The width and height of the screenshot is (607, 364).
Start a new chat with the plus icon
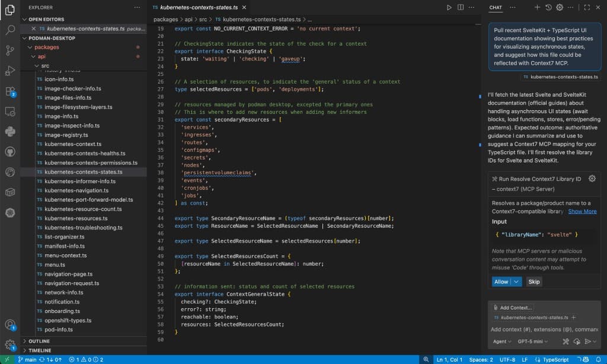point(538,7)
